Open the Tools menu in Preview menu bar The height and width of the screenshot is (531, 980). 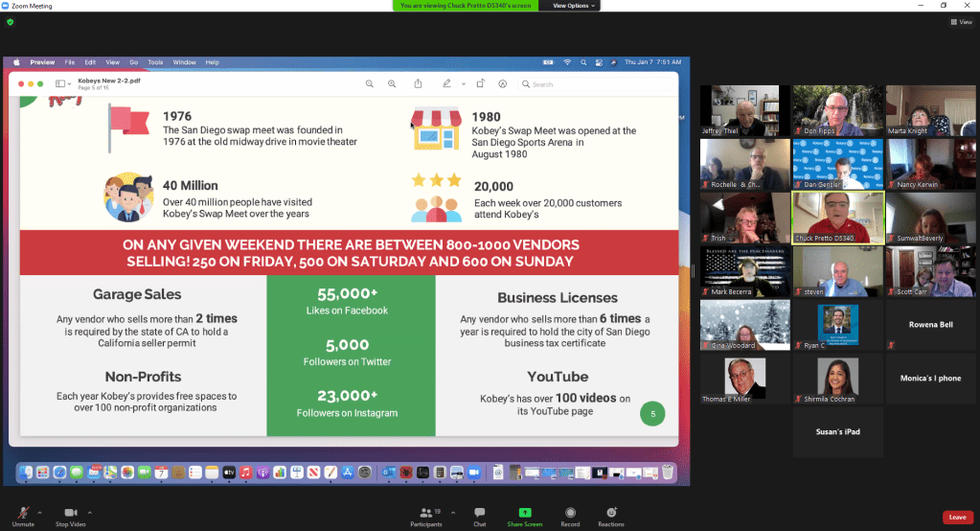155,62
